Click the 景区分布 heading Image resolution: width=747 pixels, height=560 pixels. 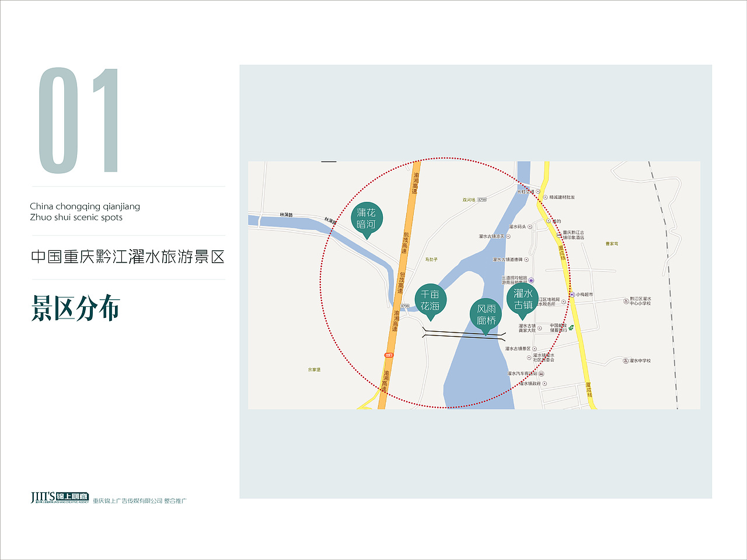click(x=76, y=308)
